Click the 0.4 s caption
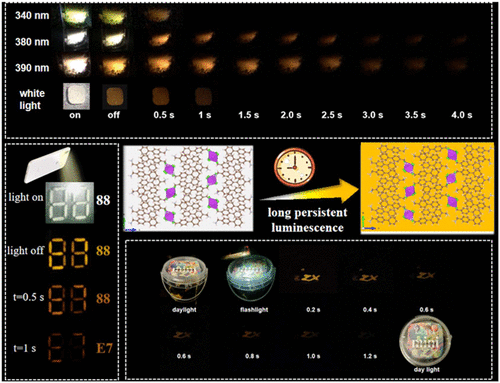The height and width of the screenshot is (383, 500). coord(370,310)
